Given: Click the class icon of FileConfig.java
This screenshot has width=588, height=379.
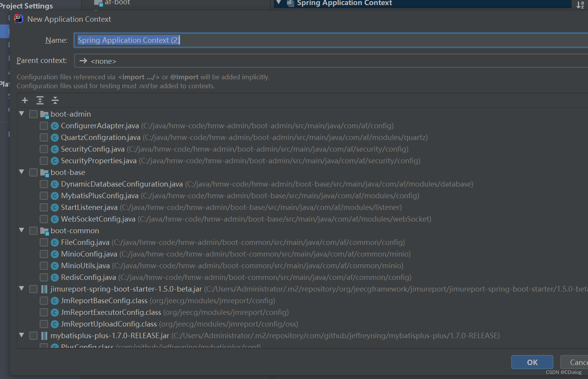Looking at the screenshot, I should pos(55,243).
